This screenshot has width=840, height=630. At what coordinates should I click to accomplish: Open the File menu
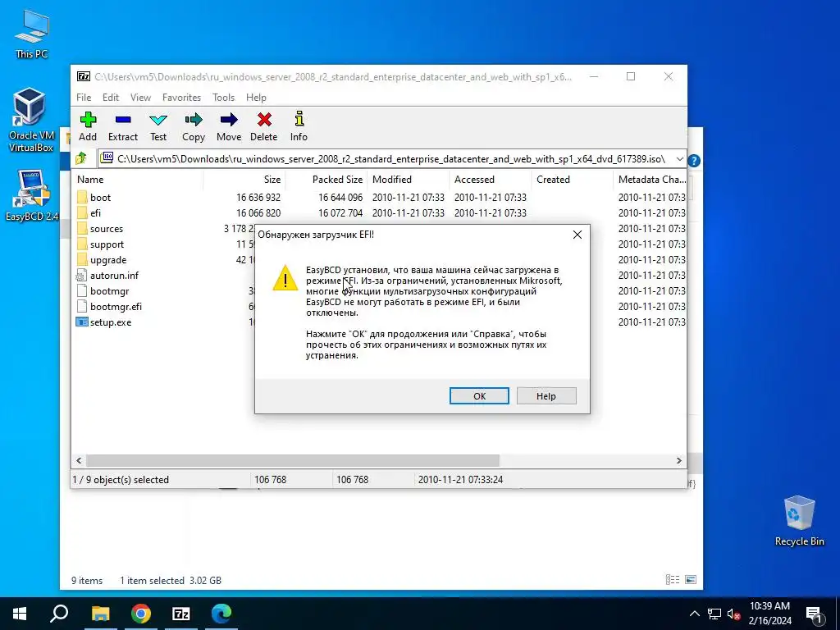click(x=84, y=98)
